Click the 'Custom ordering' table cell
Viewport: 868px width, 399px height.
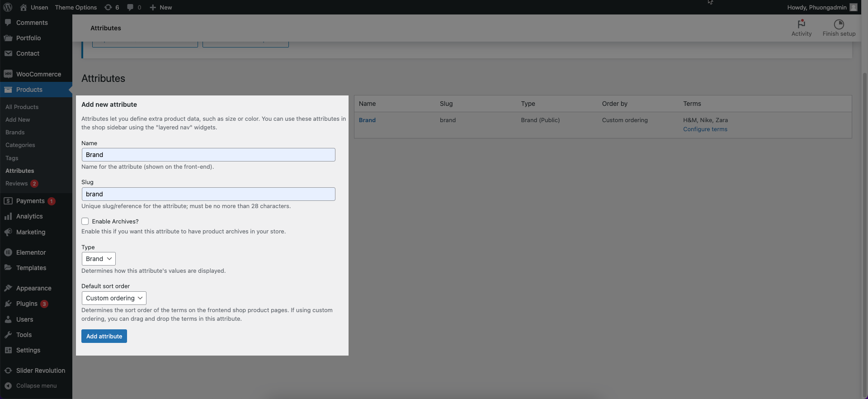tap(625, 120)
